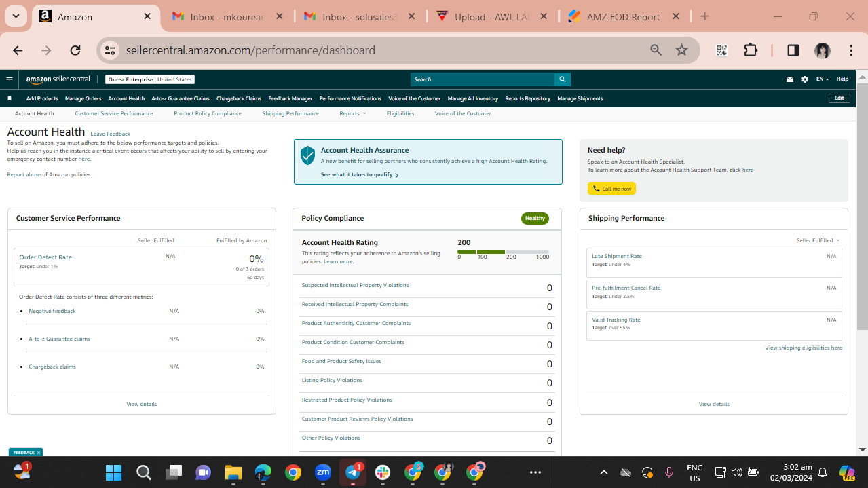Open Manage Orders in the favorites bar

(x=83, y=98)
